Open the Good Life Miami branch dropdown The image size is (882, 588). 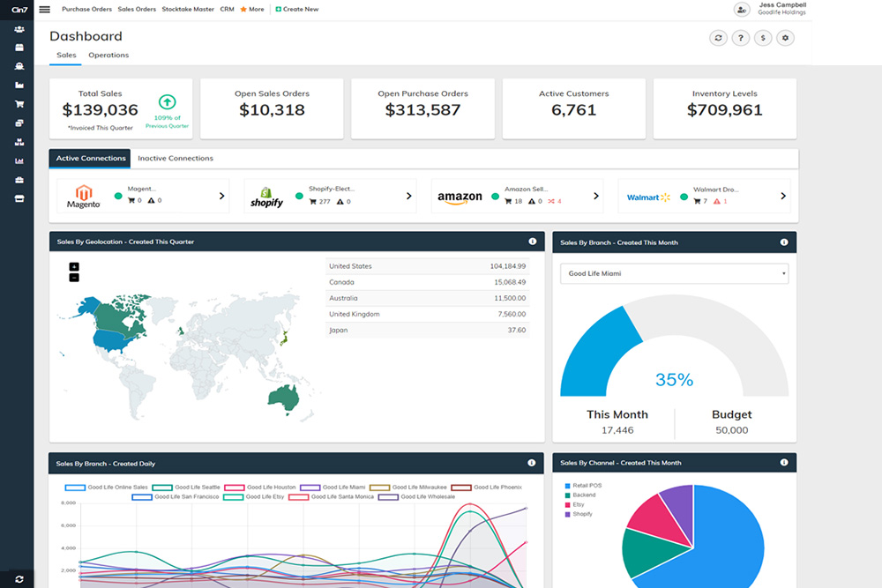tap(675, 274)
